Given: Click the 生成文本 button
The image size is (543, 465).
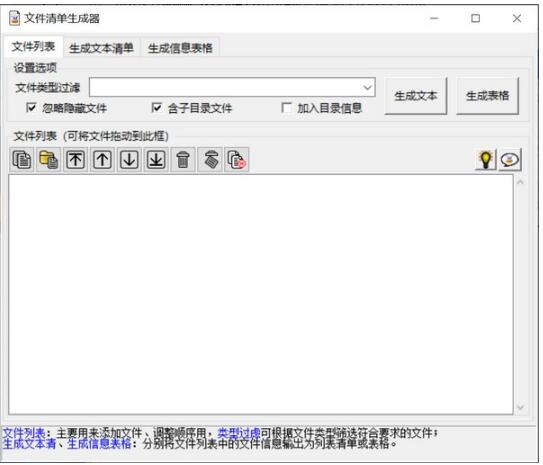Looking at the screenshot, I should tap(416, 96).
